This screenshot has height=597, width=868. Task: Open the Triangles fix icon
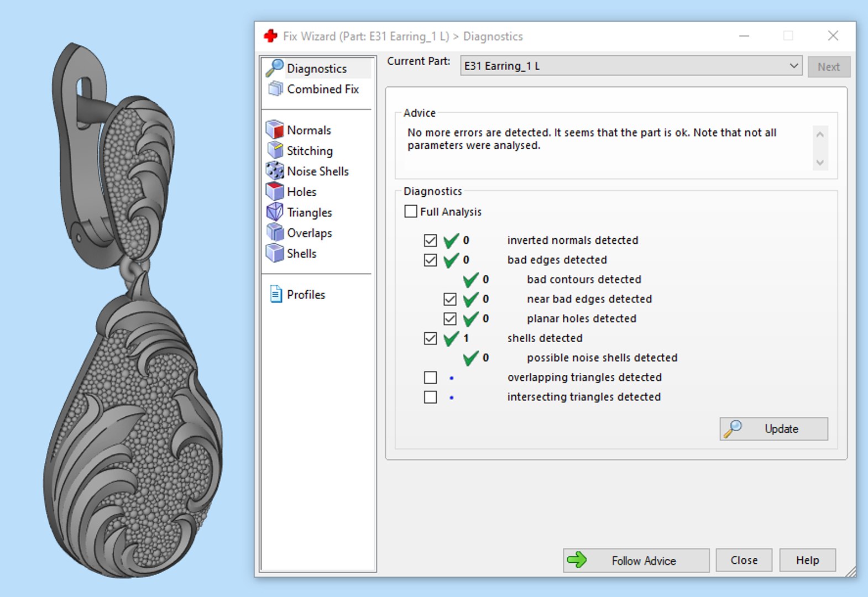275,212
